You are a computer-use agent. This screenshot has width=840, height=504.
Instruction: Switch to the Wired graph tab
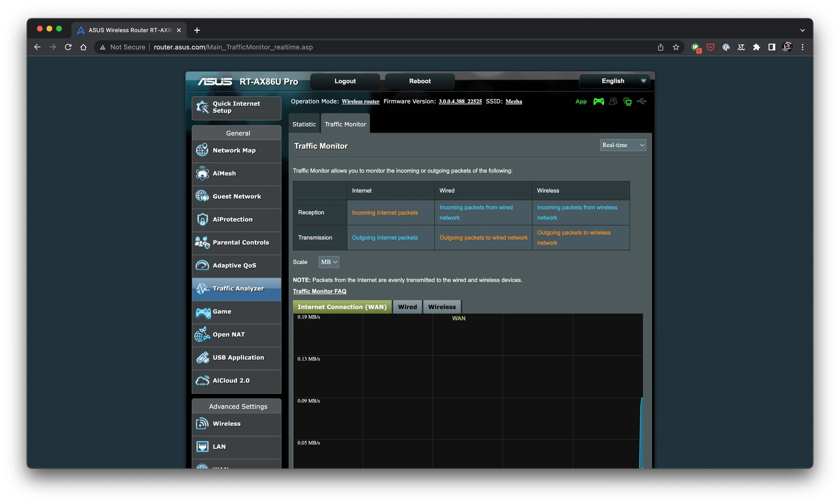407,307
